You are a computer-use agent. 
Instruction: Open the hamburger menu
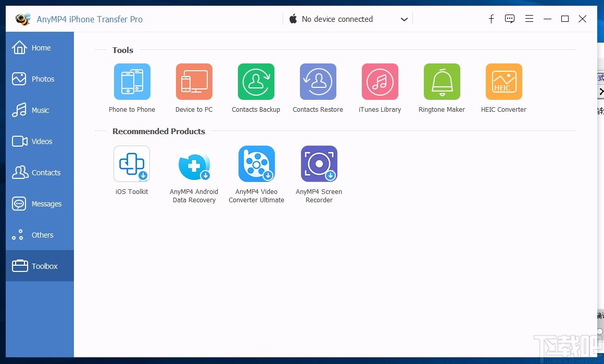[x=529, y=19]
